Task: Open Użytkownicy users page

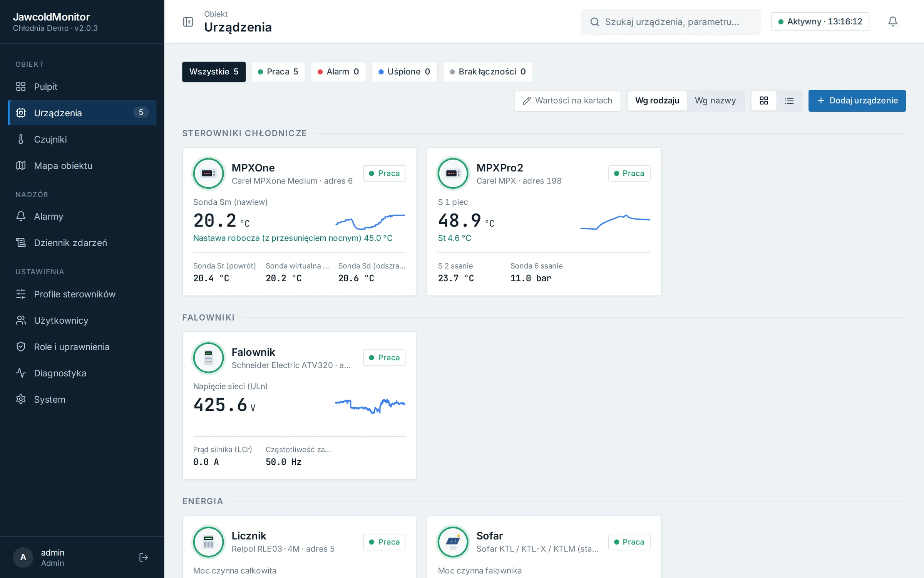Action: click(x=82, y=320)
